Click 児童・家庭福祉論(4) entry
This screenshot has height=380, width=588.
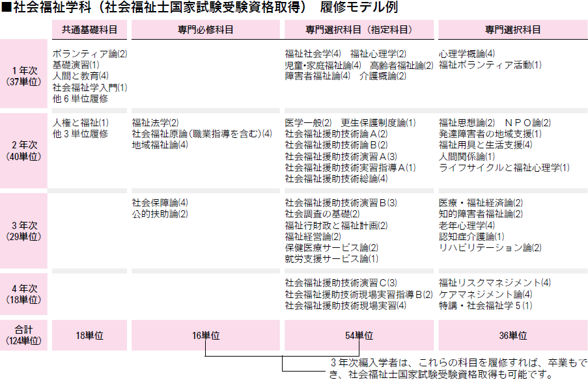click(323, 65)
